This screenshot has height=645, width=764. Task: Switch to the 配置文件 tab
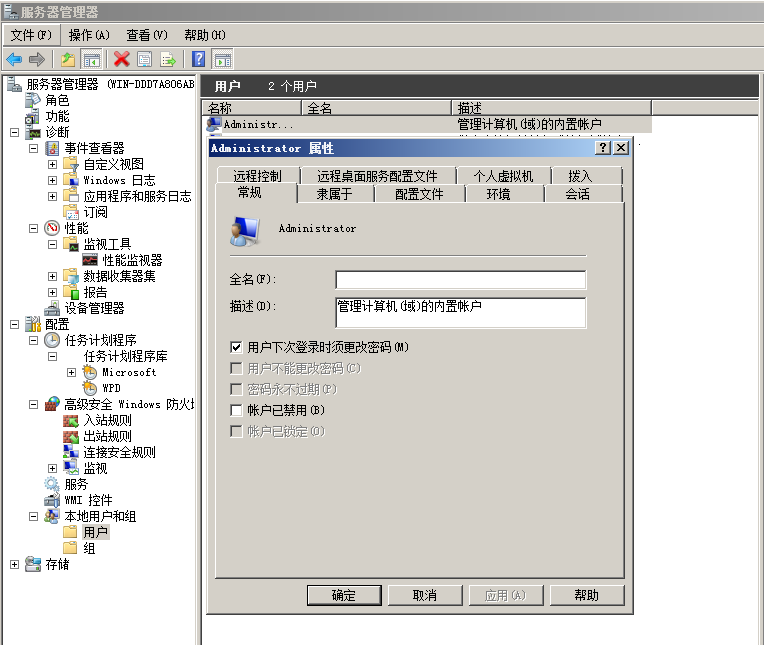pyautogui.click(x=420, y=194)
